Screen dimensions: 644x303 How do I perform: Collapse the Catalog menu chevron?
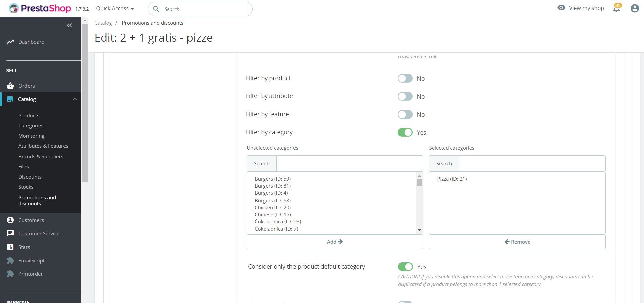coord(75,99)
